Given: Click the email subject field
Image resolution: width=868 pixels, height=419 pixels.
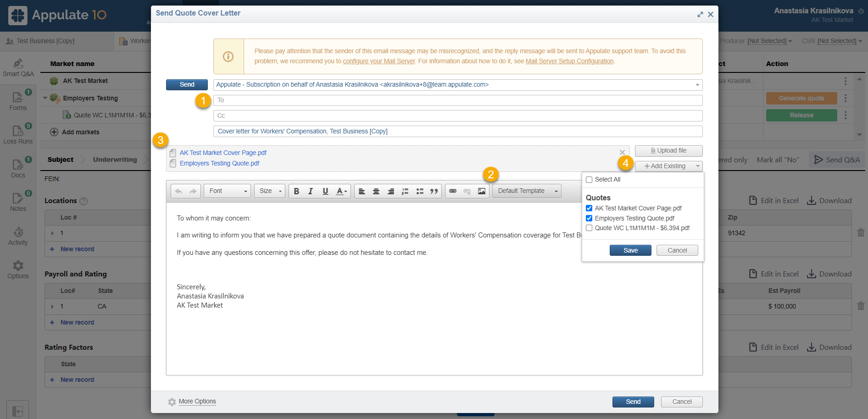Looking at the screenshot, I should [x=458, y=132].
